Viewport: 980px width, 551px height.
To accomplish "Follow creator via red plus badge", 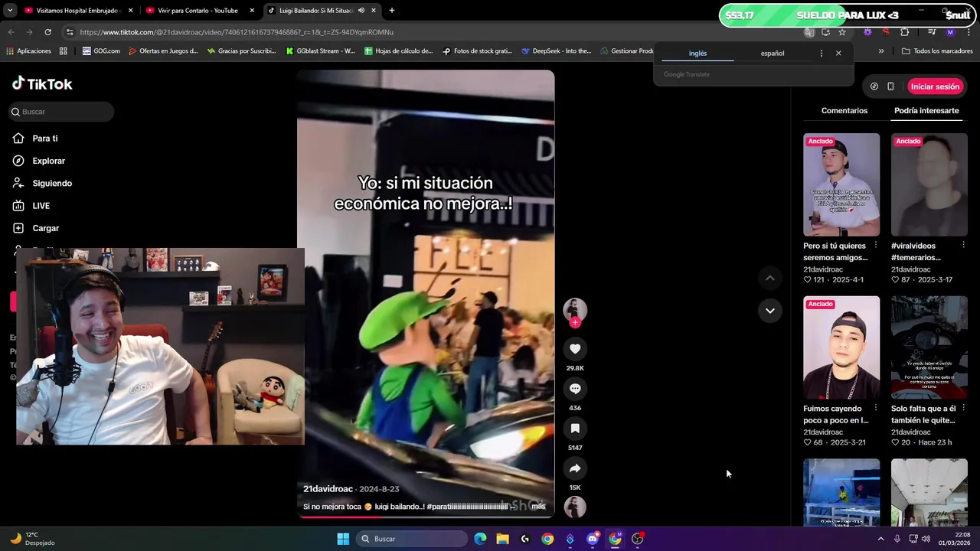I will (575, 323).
